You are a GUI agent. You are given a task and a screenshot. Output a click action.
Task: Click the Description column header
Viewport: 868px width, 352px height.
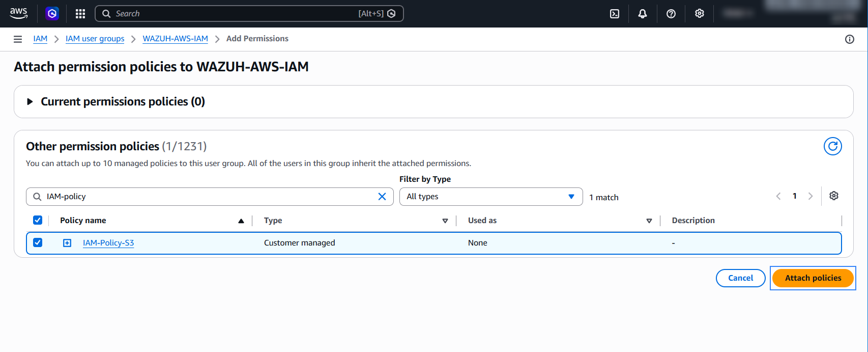[x=693, y=221]
